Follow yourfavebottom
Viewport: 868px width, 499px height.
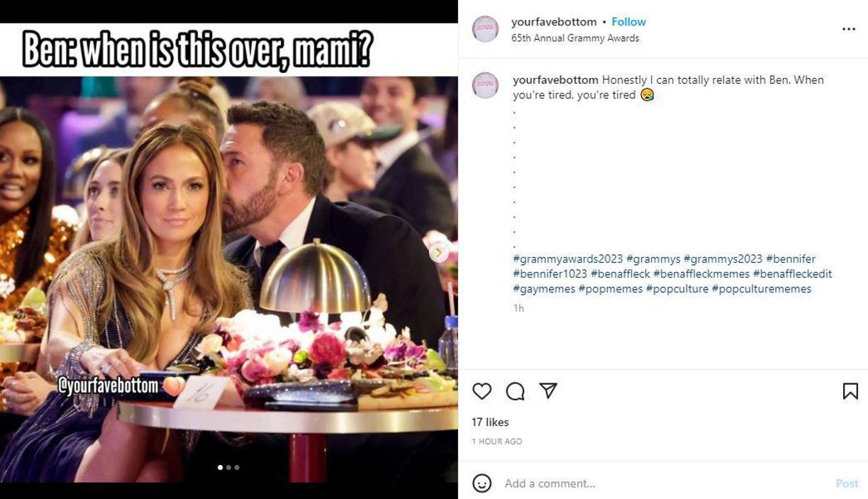(629, 21)
